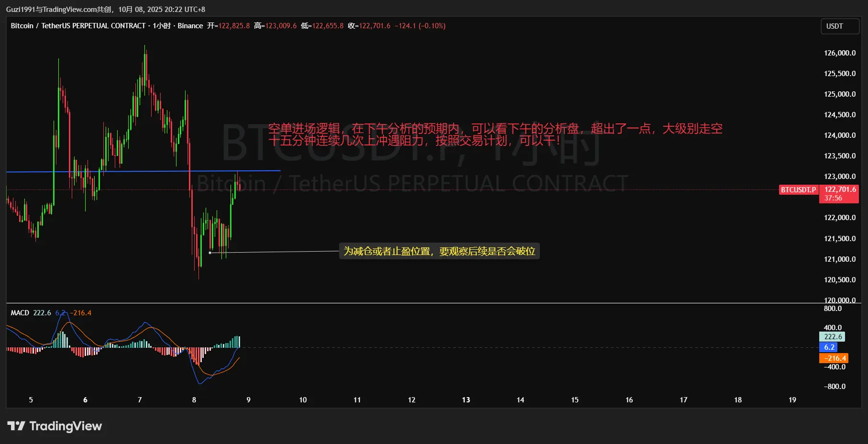This screenshot has width=868, height=444.
Task: Select the blue horizontal resistance line
Action: (x=143, y=171)
